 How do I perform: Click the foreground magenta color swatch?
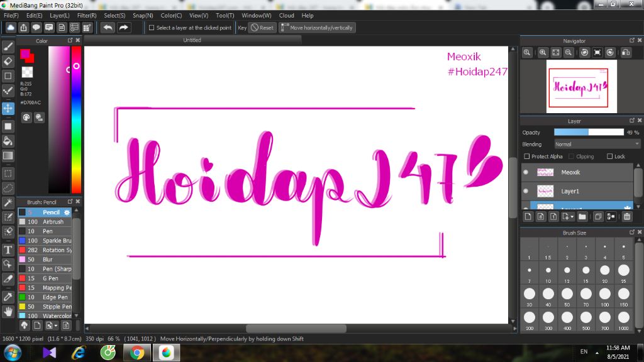[25, 53]
